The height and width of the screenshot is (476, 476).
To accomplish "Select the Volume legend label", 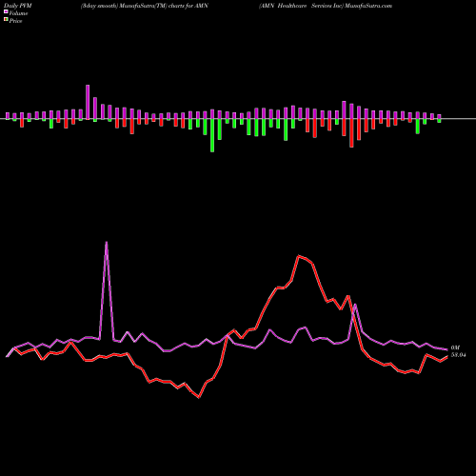I will click(x=18, y=13).
